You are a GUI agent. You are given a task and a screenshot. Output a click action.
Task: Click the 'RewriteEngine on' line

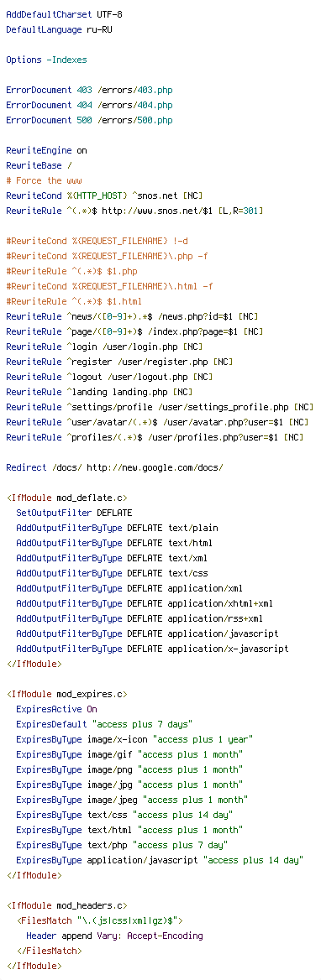tap(47, 151)
